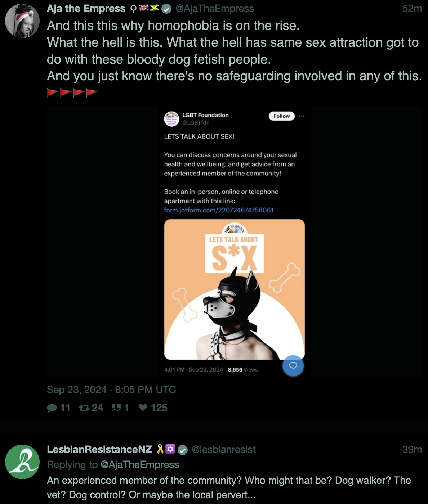
Task: Open the three-dot menu on embedded tweet
Action: coord(302,116)
